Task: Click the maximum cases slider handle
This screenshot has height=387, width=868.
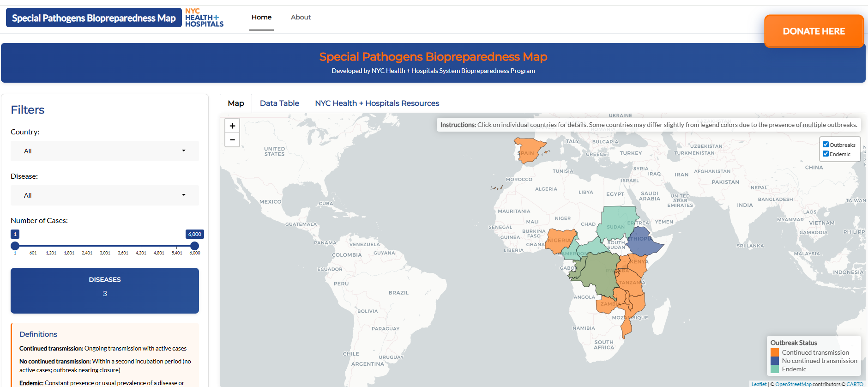Action: [x=195, y=246]
